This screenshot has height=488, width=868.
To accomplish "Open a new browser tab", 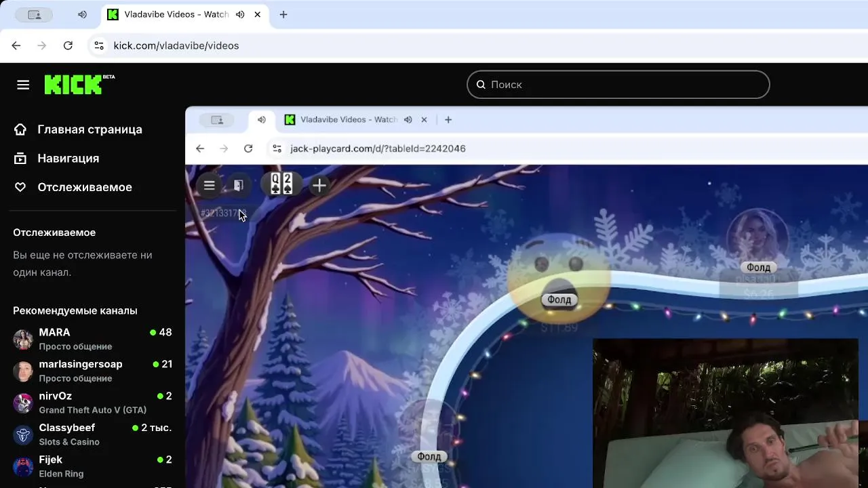I will coord(283,14).
